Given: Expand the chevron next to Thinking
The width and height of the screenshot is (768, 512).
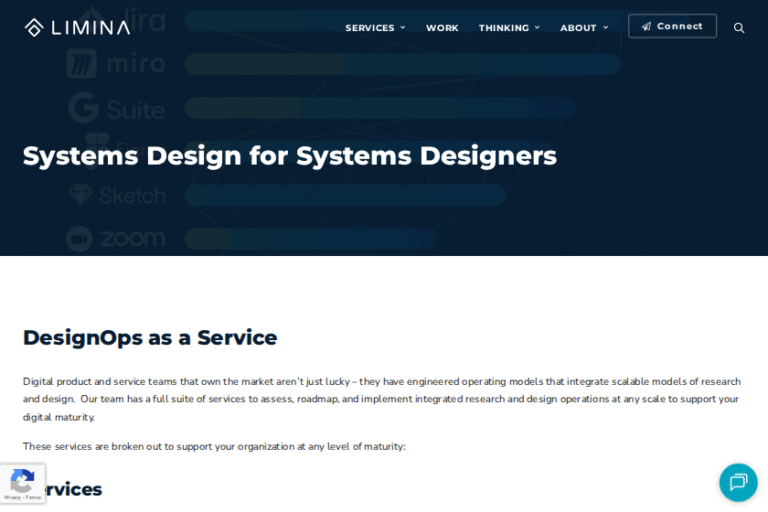Looking at the screenshot, I should (x=537, y=28).
